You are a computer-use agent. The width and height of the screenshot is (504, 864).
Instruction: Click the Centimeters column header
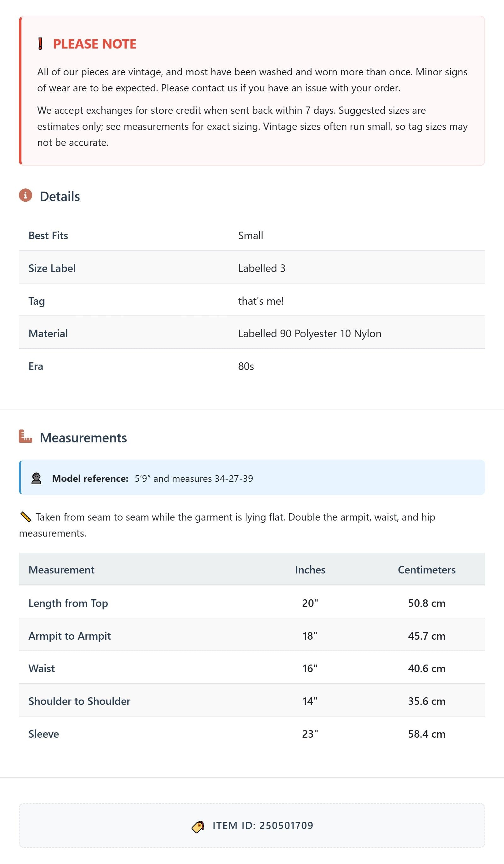[x=427, y=569]
